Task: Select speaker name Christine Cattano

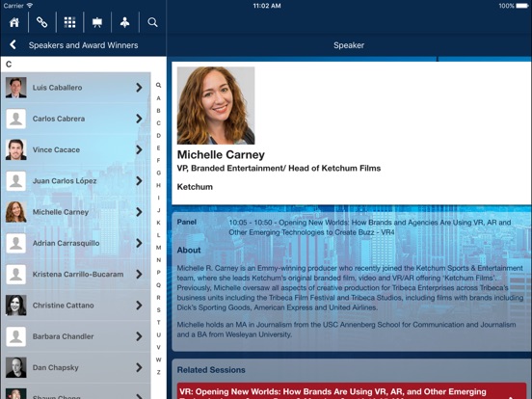Action: [63, 306]
